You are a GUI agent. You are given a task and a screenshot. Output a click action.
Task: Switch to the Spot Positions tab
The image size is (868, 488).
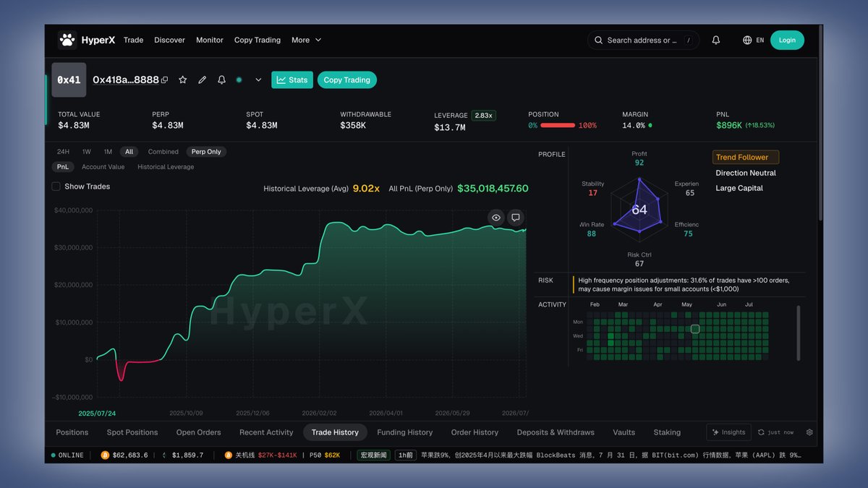(132, 432)
